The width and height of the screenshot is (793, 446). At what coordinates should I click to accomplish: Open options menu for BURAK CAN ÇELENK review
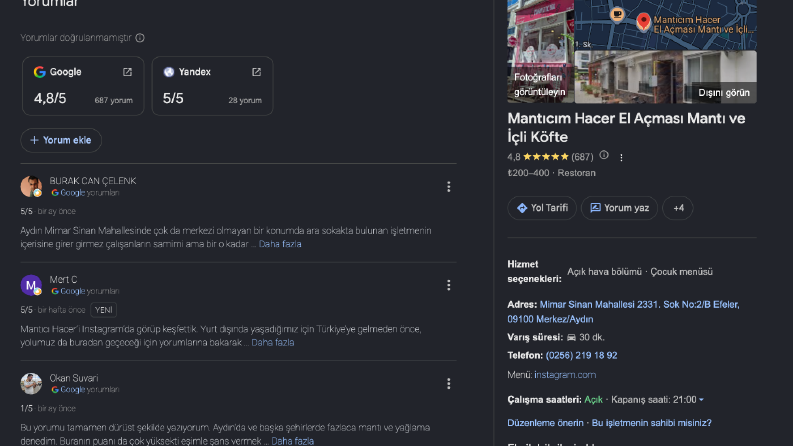click(449, 187)
